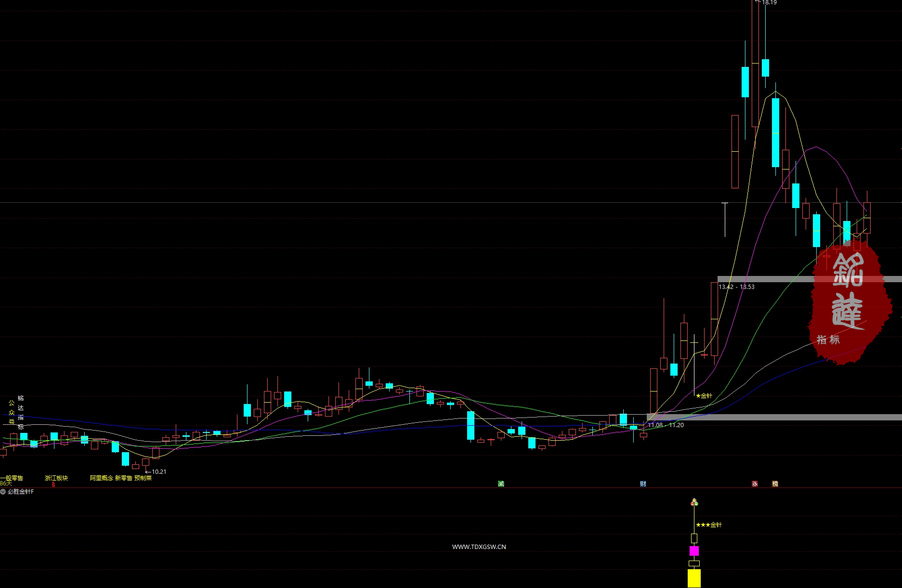Open the 一般零售 sector tag

pyautogui.click(x=13, y=478)
